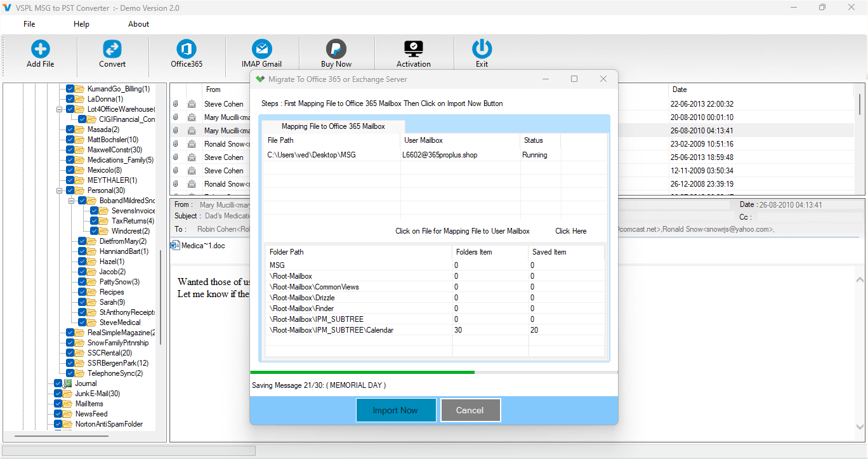Click folder icon next to MaxwellConstr(30)
Image resolution: width=868 pixels, height=459 pixels.
[80, 150]
